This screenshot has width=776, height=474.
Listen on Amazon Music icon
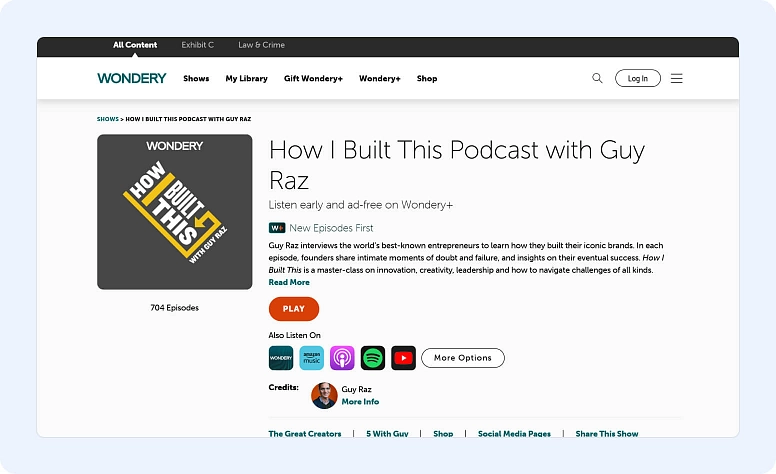pyautogui.click(x=312, y=358)
